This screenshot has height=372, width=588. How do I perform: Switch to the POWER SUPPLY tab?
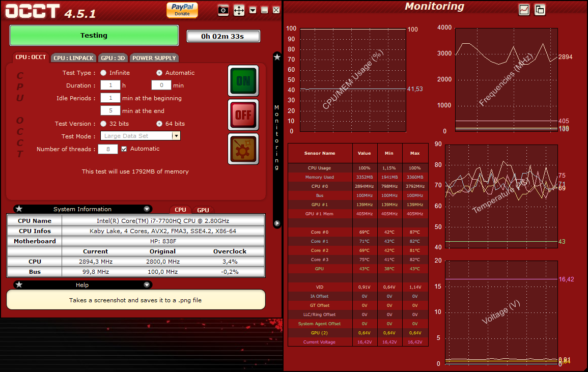(154, 58)
